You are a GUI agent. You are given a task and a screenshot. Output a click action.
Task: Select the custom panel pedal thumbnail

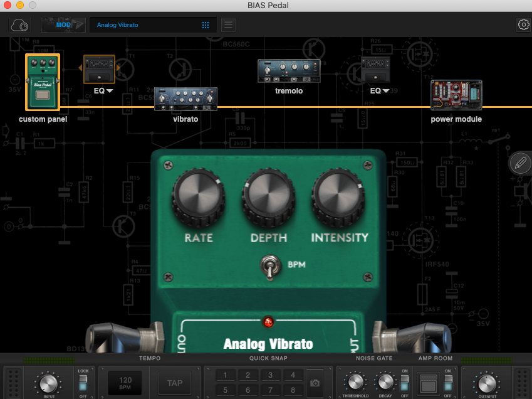43,82
